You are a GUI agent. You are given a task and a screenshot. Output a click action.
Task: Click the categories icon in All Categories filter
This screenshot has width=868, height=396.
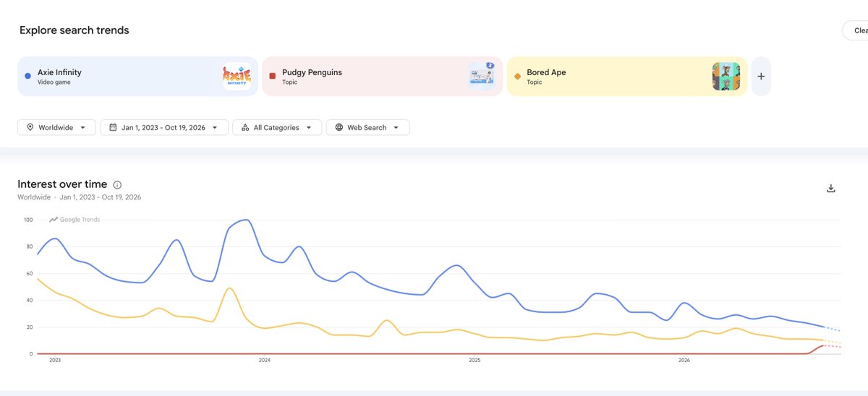pyautogui.click(x=245, y=127)
